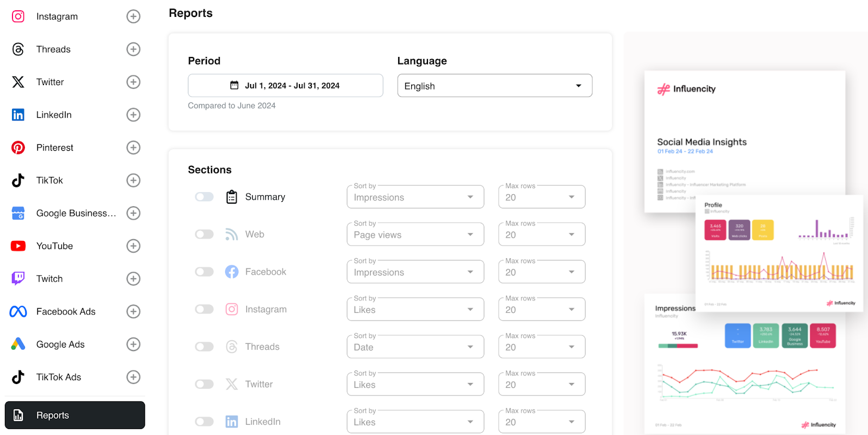Viewport: 868px width, 435px height.
Task: Add Google Ads account with plus icon
Action: 133,344
